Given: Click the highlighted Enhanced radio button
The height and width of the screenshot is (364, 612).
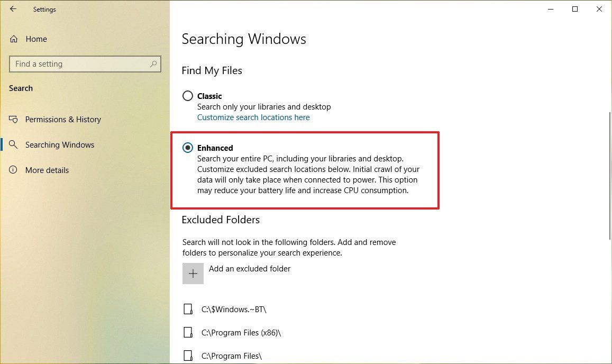Looking at the screenshot, I should click(x=188, y=148).
